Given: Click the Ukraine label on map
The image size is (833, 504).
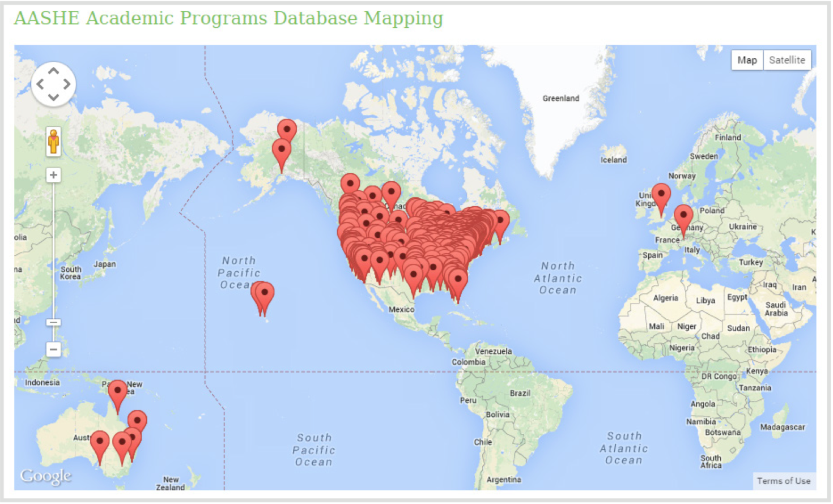Looking at the screenshot, I should pos(743,227).
